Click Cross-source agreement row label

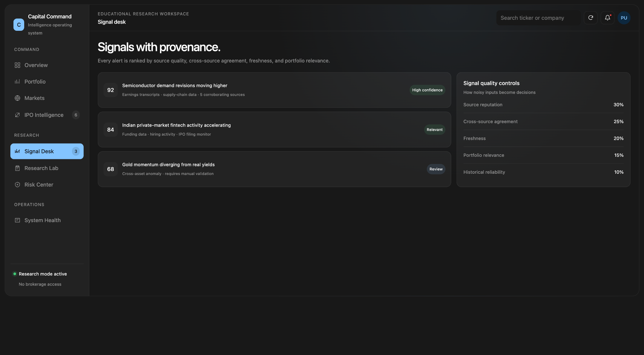point(490,122)
